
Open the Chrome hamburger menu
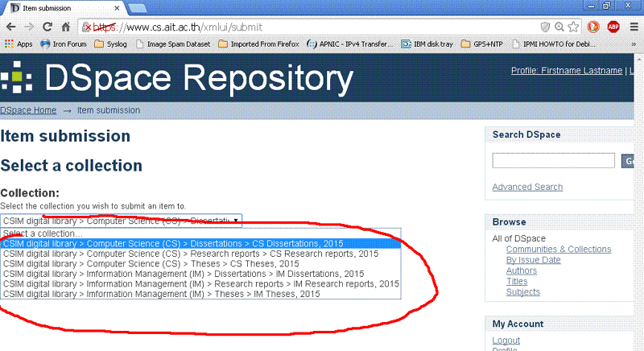pos(634,27)
